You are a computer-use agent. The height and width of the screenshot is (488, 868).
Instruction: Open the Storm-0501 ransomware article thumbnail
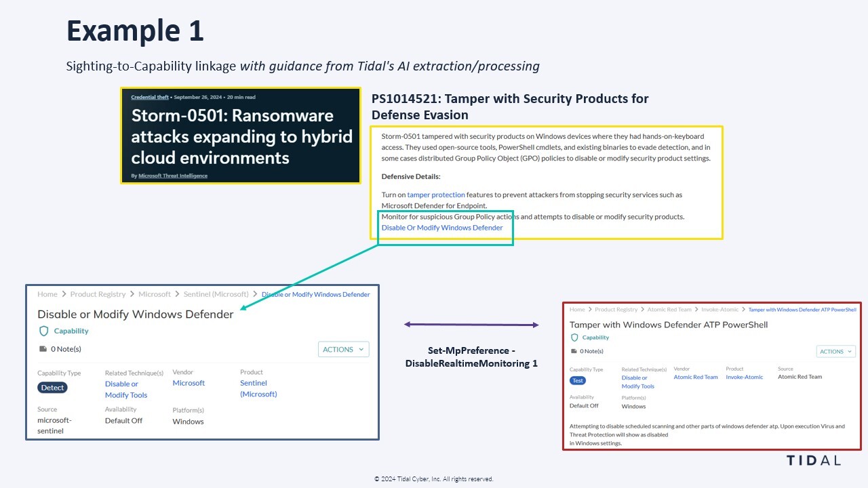coord(241,136)
